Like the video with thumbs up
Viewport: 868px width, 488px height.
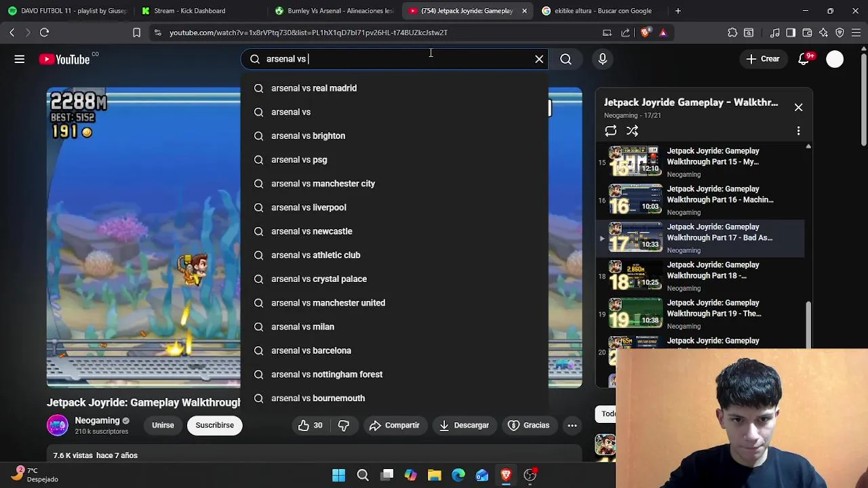tap(311, 425)
